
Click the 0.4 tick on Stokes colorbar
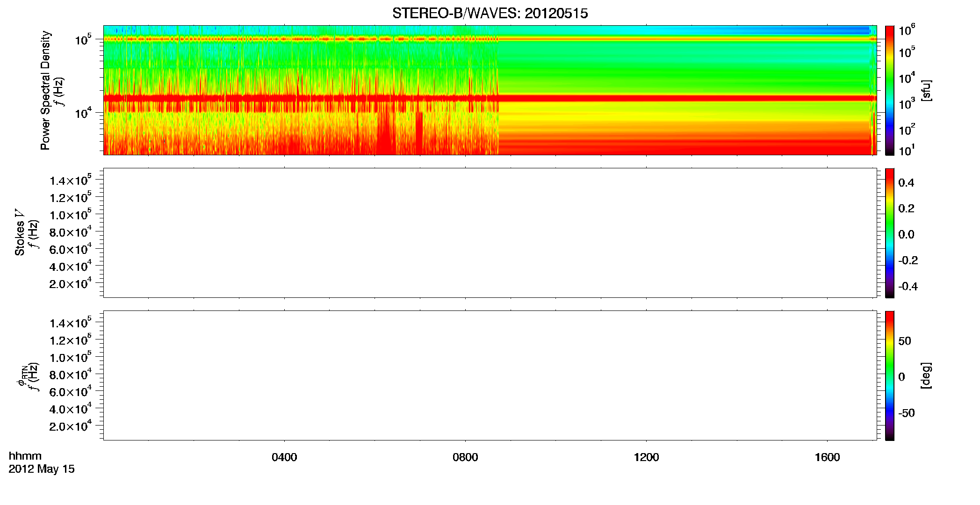point(906,183)
